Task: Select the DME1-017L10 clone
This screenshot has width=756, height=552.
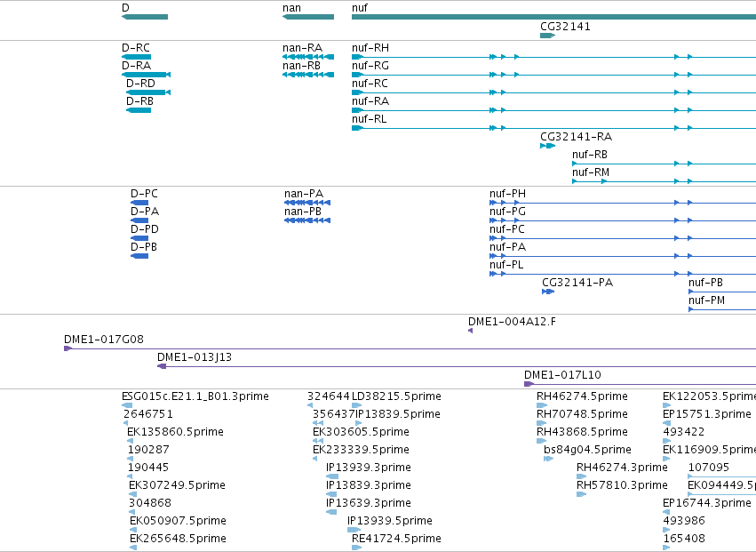Action: tap(640, 384)
